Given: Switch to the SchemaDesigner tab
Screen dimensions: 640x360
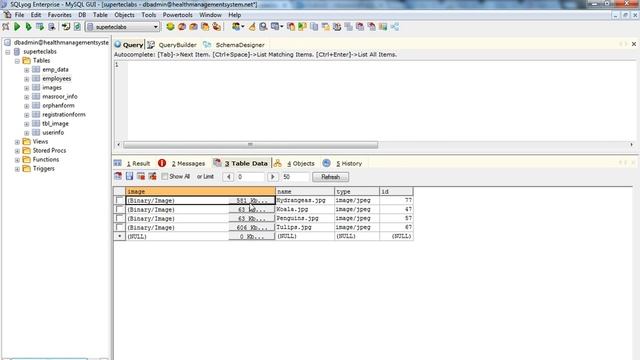Looking at the screenshot, I should [240, 44].
